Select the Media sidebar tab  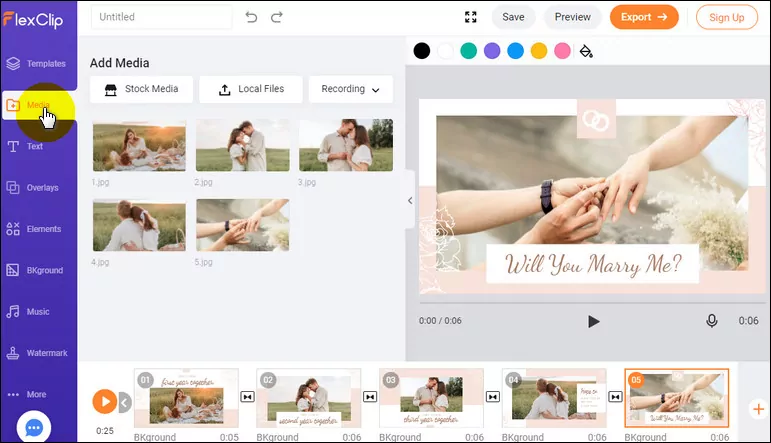[x=38, y=105]
